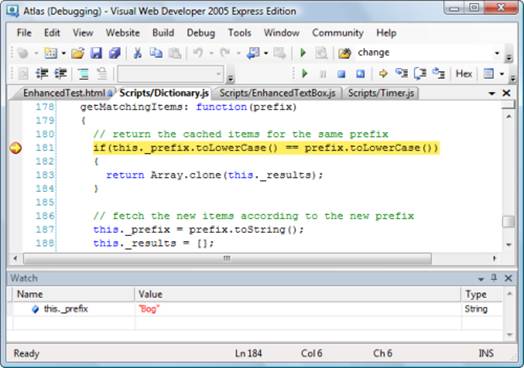Click the Decrease Indent icon
The height and width of the screenshot is (368, 524).
pos(42,74)
